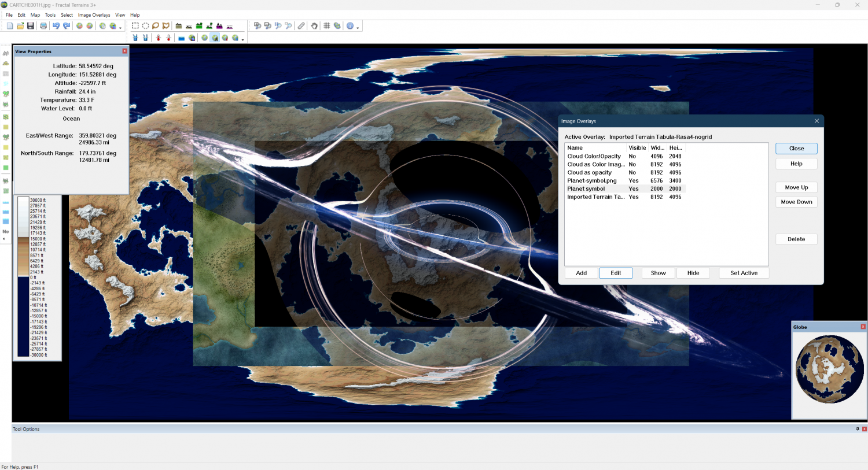Image resolution: width=868 pixels, height=470 pixels.
Task: Select the freehand lasso selection tool
Action: (x=156, y=26)
